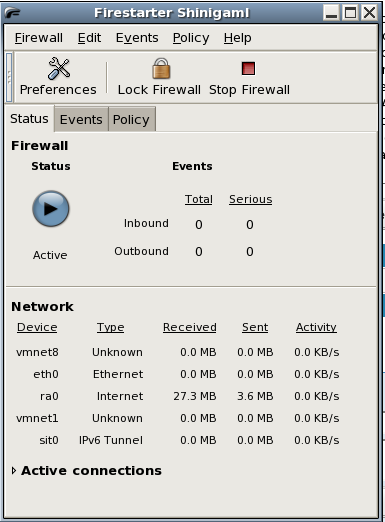Click the Serious events heading
The image size is (385, 522).
click(250, 199)
